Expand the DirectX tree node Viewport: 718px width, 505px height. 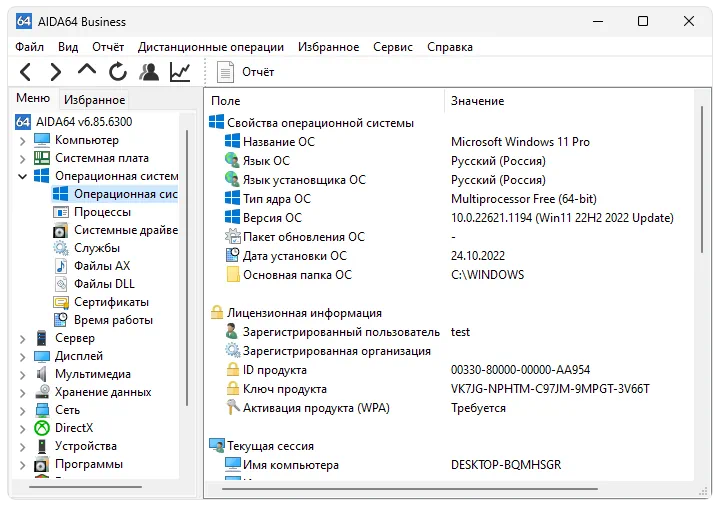click(x=22, y=429)
